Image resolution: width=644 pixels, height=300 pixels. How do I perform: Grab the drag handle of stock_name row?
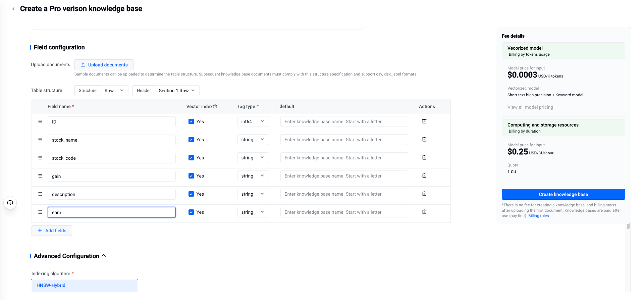40,140
